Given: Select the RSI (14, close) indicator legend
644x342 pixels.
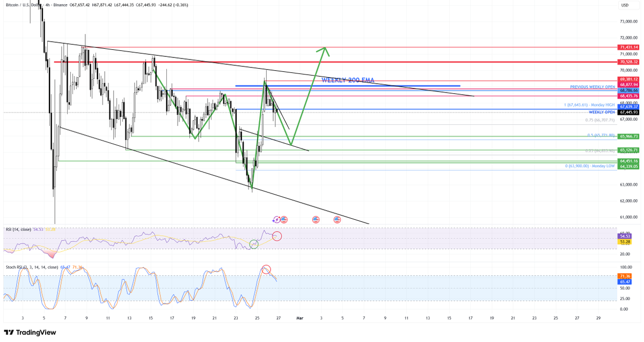Looking at the screenshot, I should pyautogui.click(x=18, y=229).
